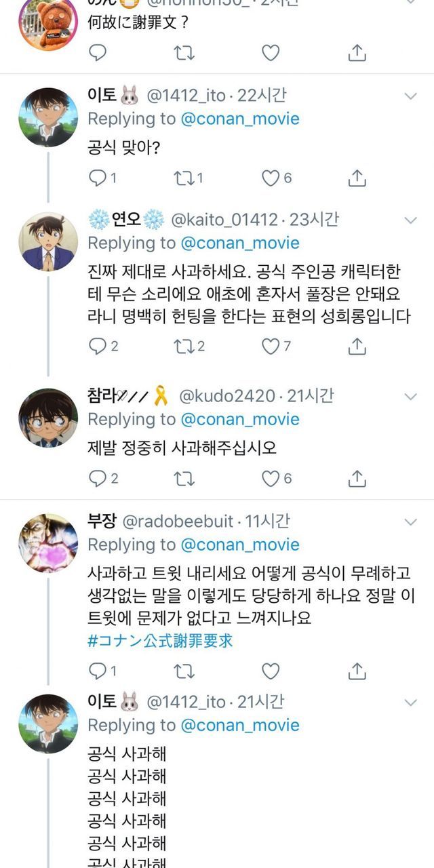Retweet 참라's polite apology request tweet
434x868 pixels.
click(x=184, y=479)
